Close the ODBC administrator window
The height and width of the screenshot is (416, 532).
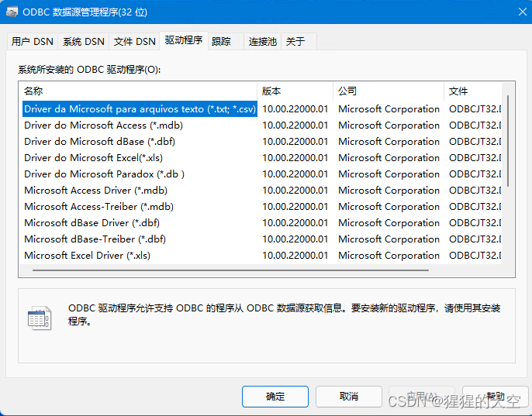[x=523, y=12]
